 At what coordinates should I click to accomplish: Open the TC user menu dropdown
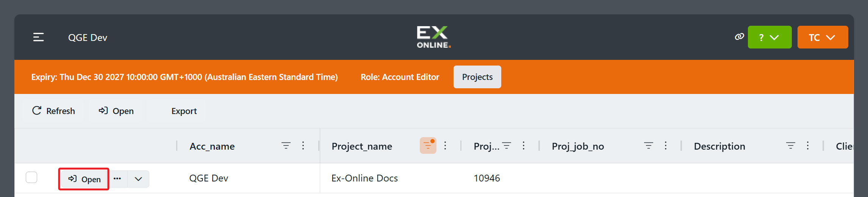[x=823, y=37]
